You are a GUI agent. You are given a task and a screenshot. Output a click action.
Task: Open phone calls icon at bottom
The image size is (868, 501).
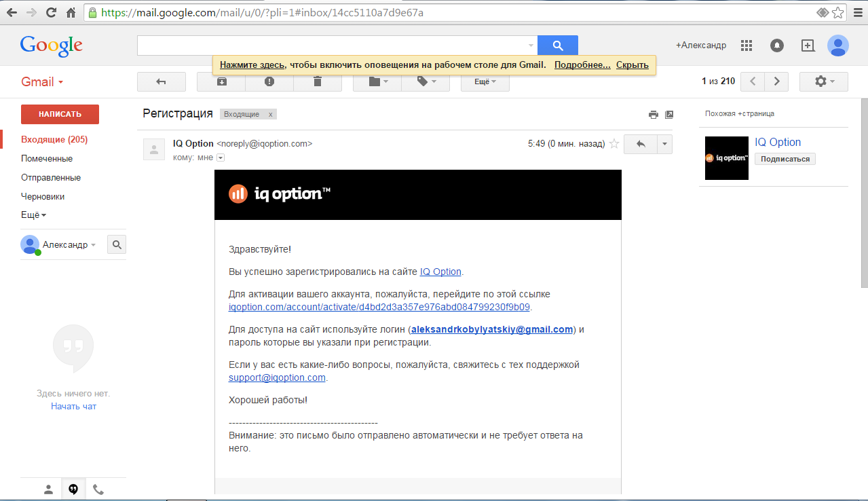coord(98,489)
